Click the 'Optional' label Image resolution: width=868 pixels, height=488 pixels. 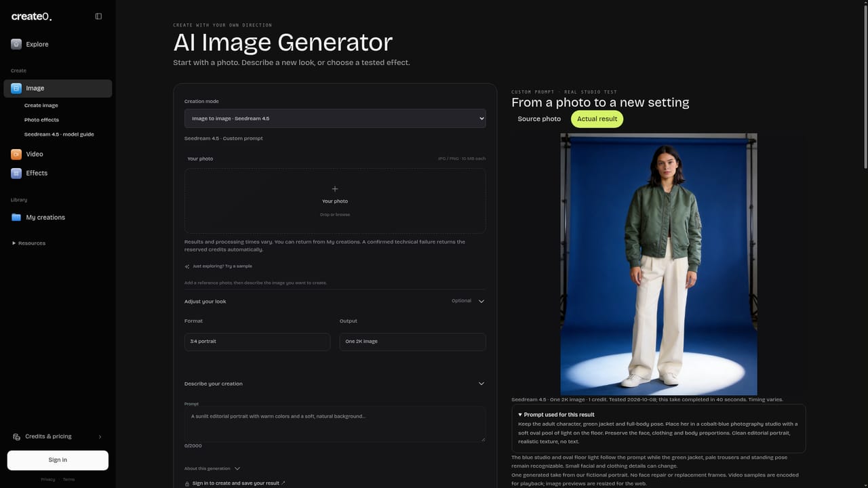tap(461, 301)
